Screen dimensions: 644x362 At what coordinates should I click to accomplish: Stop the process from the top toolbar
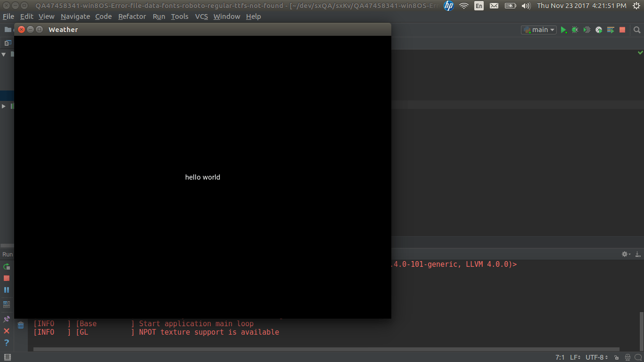[x=622, y=30]
